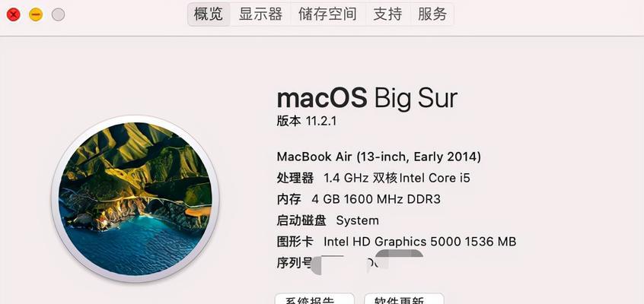
Task: Close the window with the red button
Action: point(14,14)
